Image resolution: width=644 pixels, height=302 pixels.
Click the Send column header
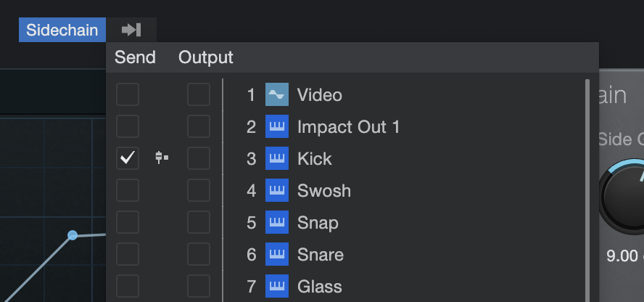click(x=135, y=57)
